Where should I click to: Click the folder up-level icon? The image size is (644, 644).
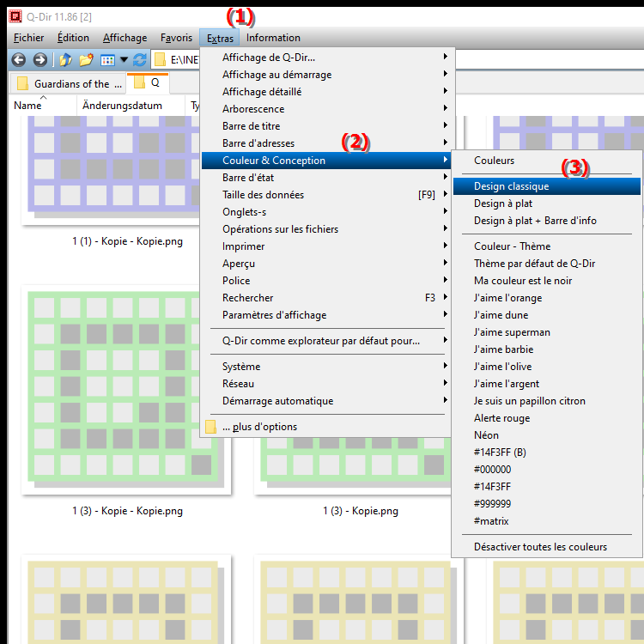(x=65, y=60)
